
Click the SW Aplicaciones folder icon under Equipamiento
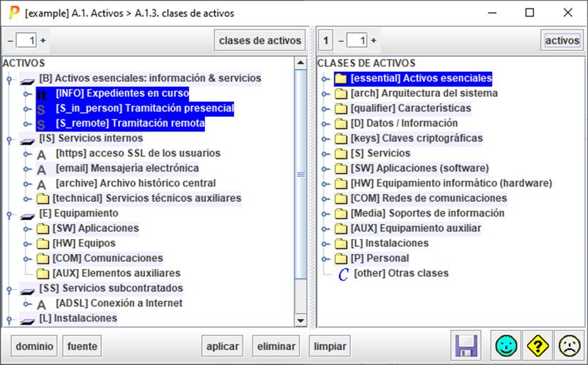click(43, 228)
